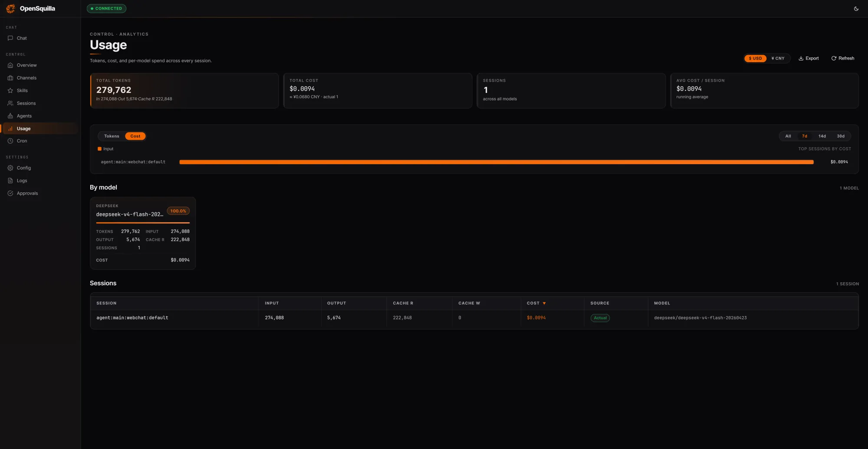
Task: Select the 14d time range
Action: click(x=822, y=136)
